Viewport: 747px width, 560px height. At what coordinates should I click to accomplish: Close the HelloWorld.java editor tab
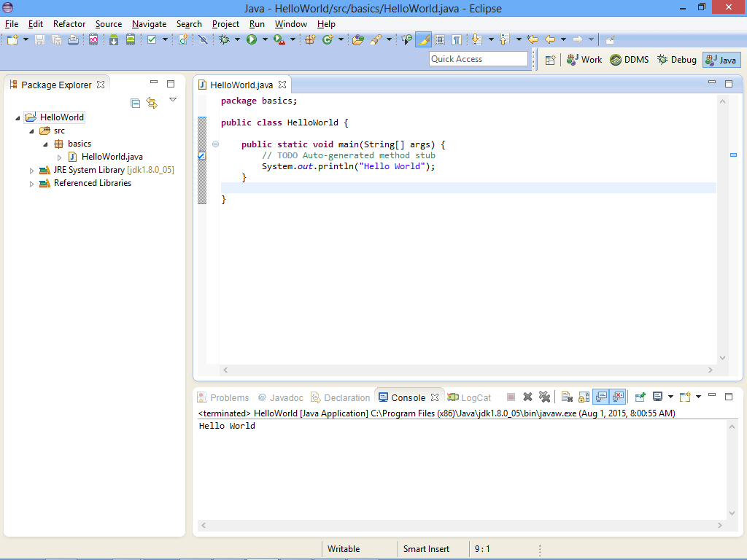pos(282,85)
